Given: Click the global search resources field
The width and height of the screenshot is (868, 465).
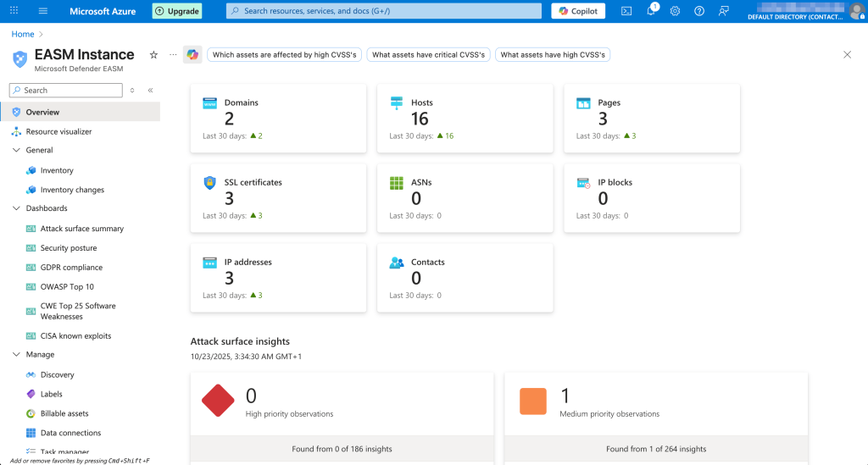Looking at the screenshot, I should click(384, 11).
